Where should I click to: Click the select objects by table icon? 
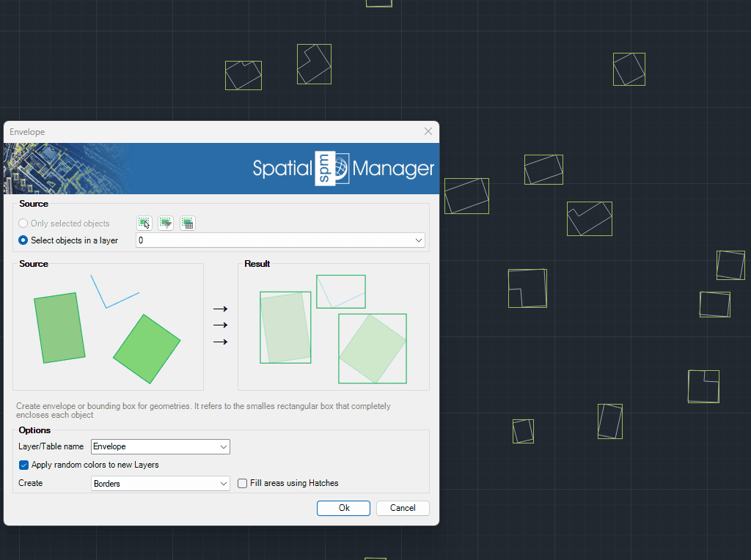(187, 223)
